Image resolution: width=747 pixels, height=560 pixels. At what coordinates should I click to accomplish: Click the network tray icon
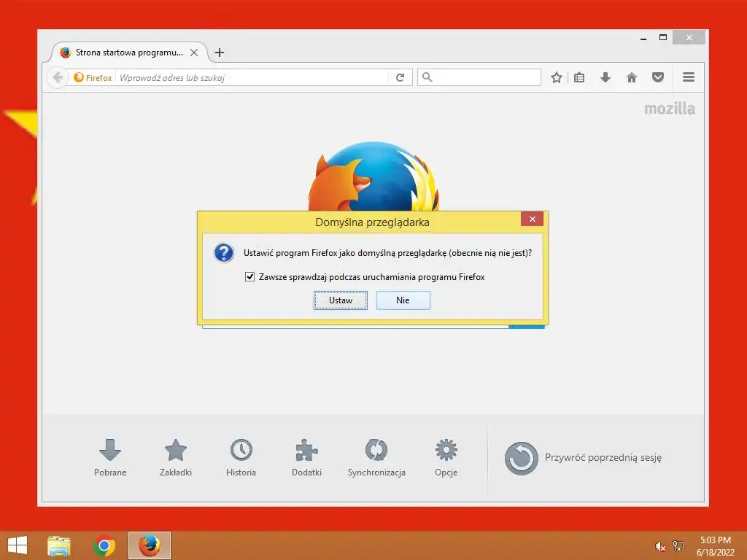[678, 546]
